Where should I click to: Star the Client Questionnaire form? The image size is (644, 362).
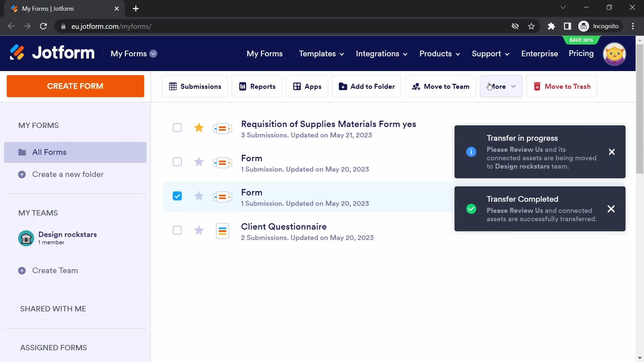tap(199, 230)
